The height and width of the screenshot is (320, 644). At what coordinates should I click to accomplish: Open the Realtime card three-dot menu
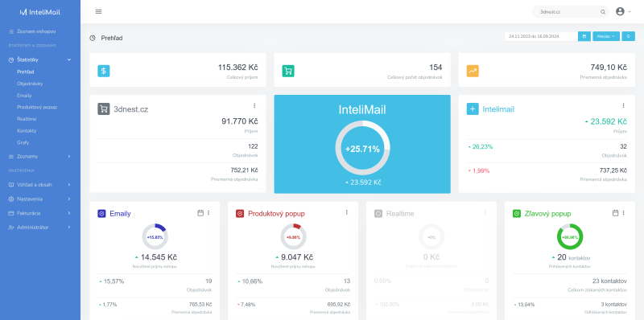pos(485,212)
